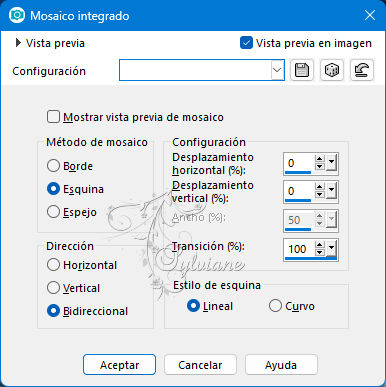The image size is (386, 387).
Task: Click the save preset floppy disk icon
Action: pos(302,70)
